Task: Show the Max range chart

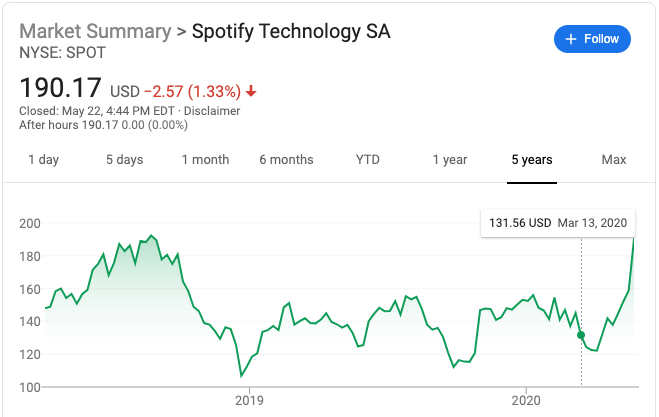Action: pyautogui.click(x=613, y=160)
